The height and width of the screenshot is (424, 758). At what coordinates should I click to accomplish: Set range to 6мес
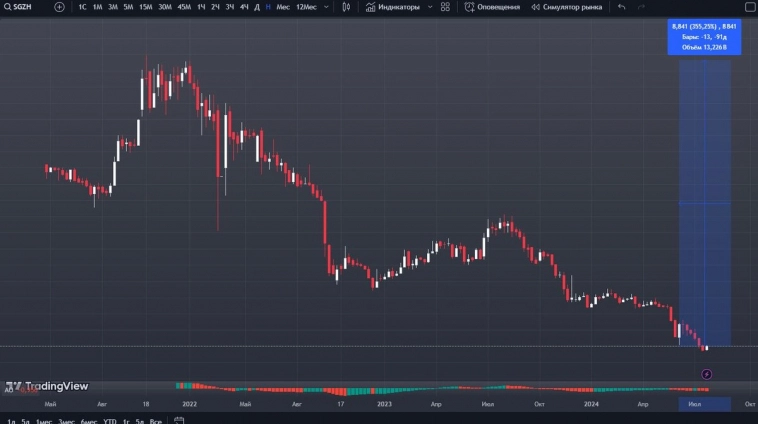[x=89, y=421]
